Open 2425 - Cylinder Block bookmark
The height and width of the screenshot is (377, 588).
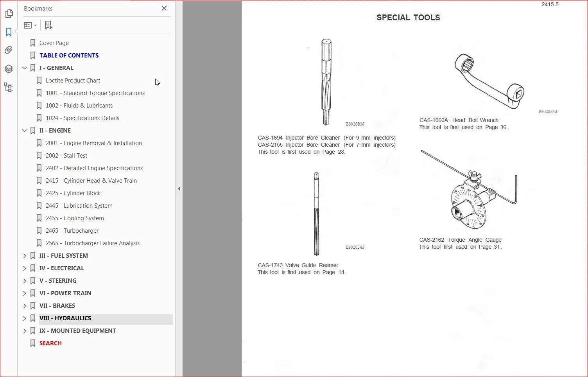click(x=73, y=193)
